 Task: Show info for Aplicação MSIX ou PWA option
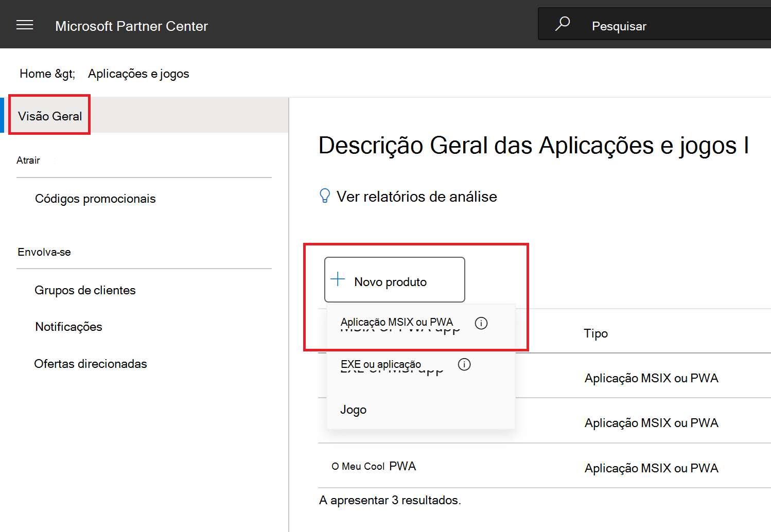pyautogui.click(x=481, y=323)
